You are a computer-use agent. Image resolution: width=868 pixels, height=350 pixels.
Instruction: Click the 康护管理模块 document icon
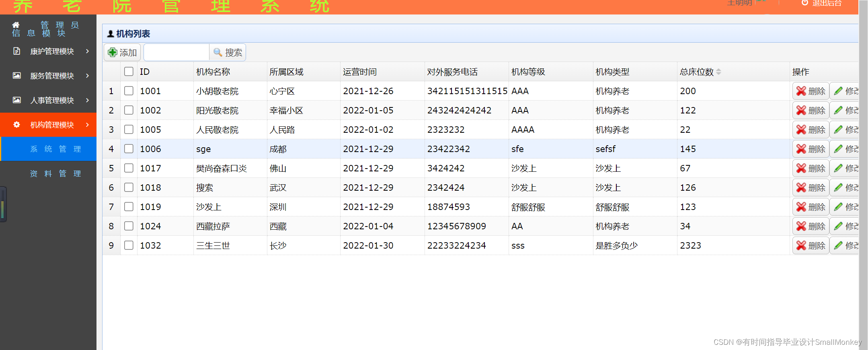tap(16, 51)
